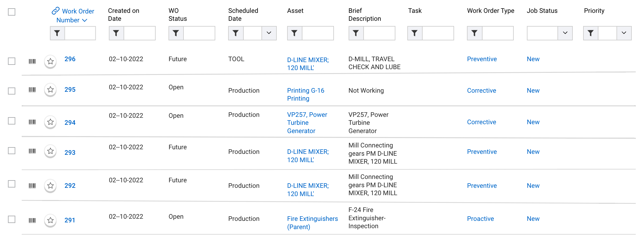Select the checkbox for work order 291
The image size is (644, 249).
click(11, 219)
